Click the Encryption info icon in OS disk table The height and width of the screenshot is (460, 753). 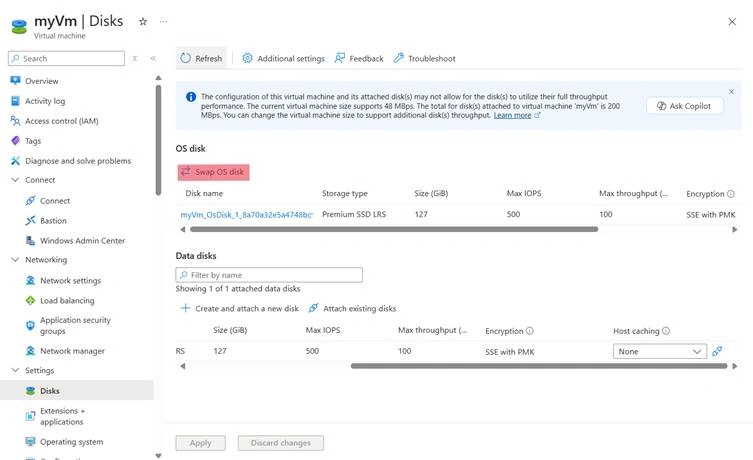[730, 194]
